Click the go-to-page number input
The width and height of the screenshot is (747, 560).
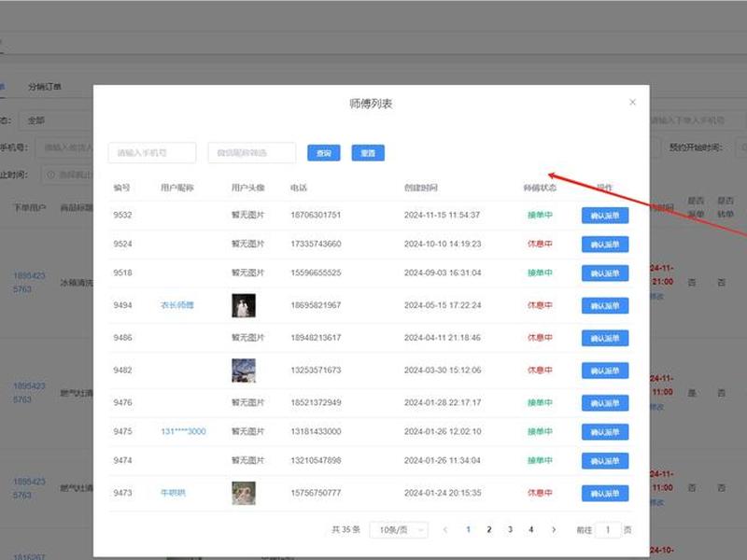point(608,530)
